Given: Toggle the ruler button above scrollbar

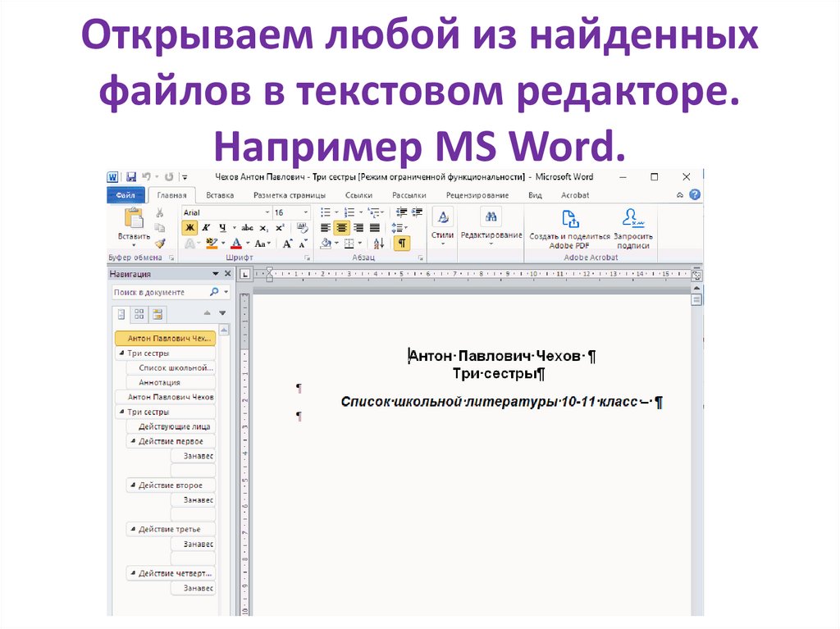Looking at the screenshot, I should (x=696, y=276).
